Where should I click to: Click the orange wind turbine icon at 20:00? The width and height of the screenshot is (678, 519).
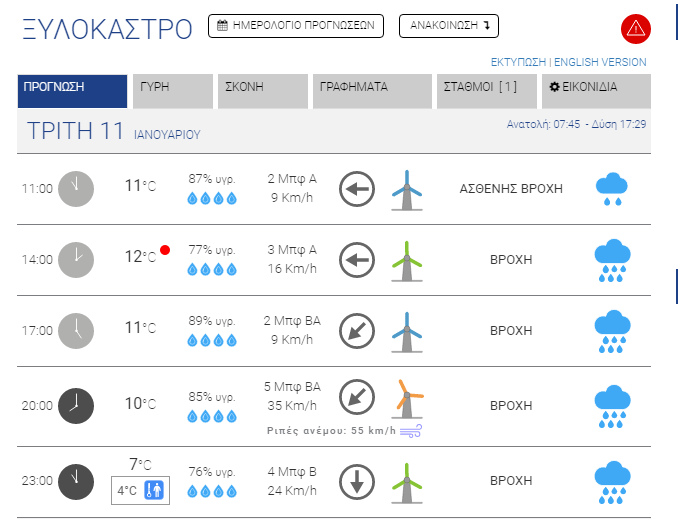tap(406, 397)
